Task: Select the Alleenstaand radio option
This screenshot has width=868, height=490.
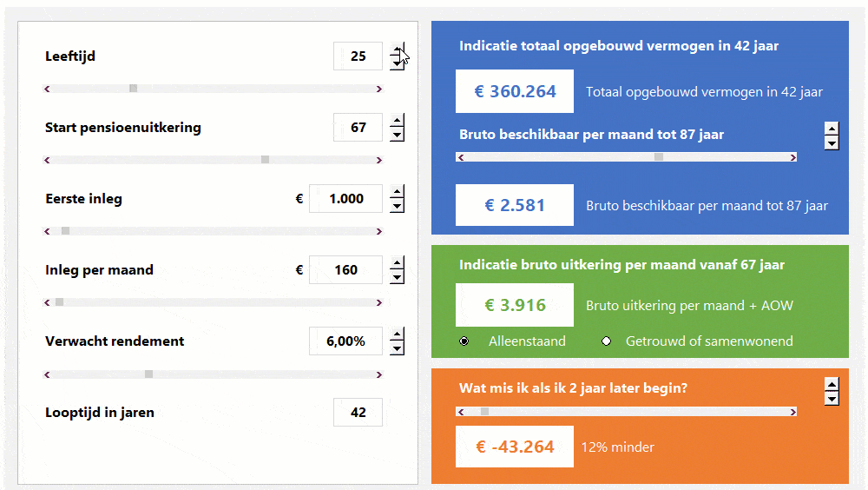Action: [464, 341]
